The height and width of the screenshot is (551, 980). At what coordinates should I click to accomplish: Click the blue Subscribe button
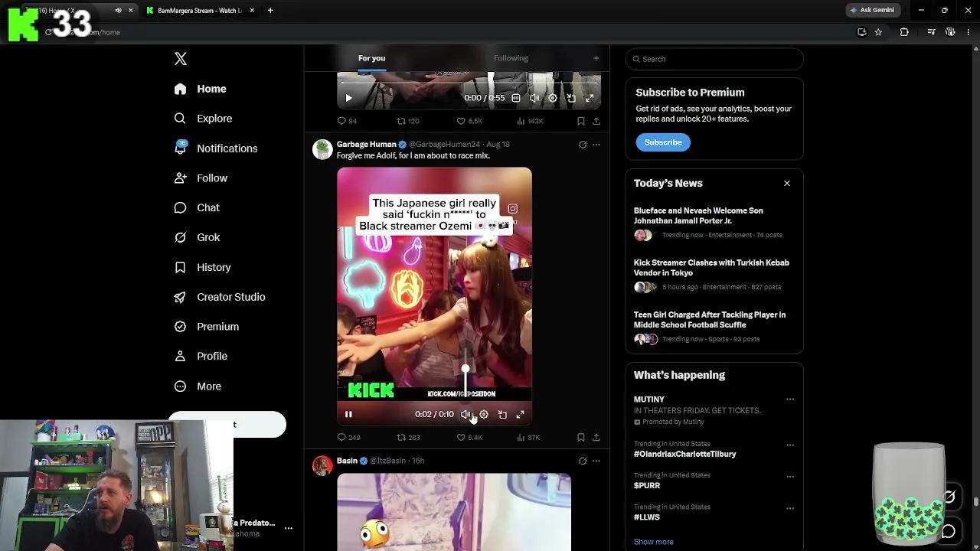coord(663,142)
